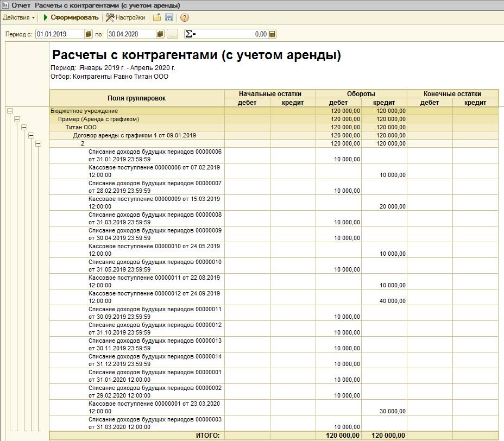Click the export report icon

pos(157,17)
